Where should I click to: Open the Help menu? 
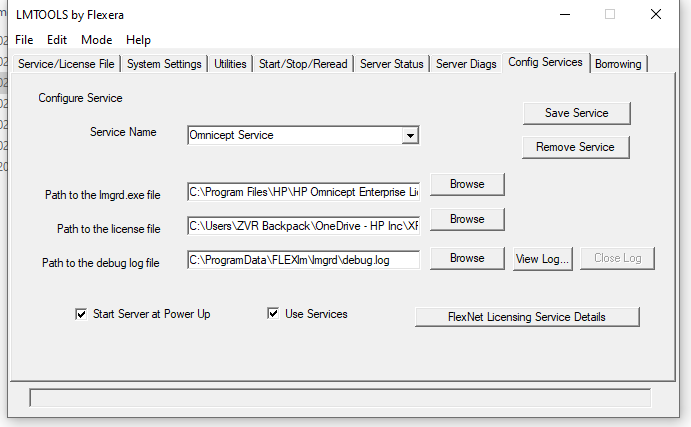[138, 40]
